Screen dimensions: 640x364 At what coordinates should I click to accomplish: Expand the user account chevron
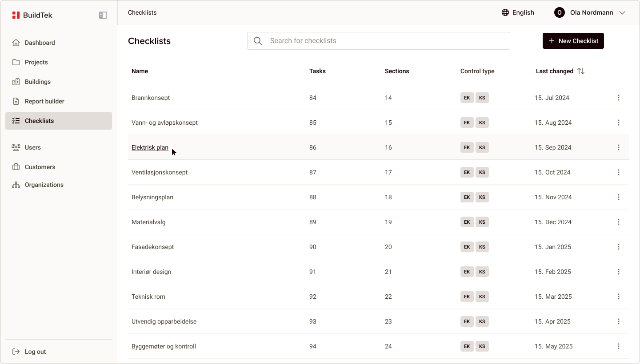pos(622,12)
